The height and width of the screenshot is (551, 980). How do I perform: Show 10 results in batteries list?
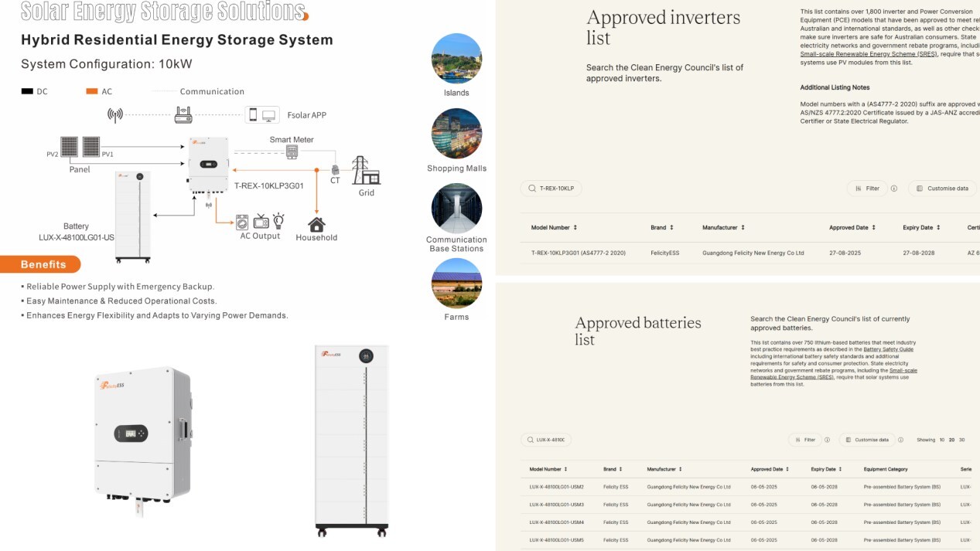coord(942,440)
